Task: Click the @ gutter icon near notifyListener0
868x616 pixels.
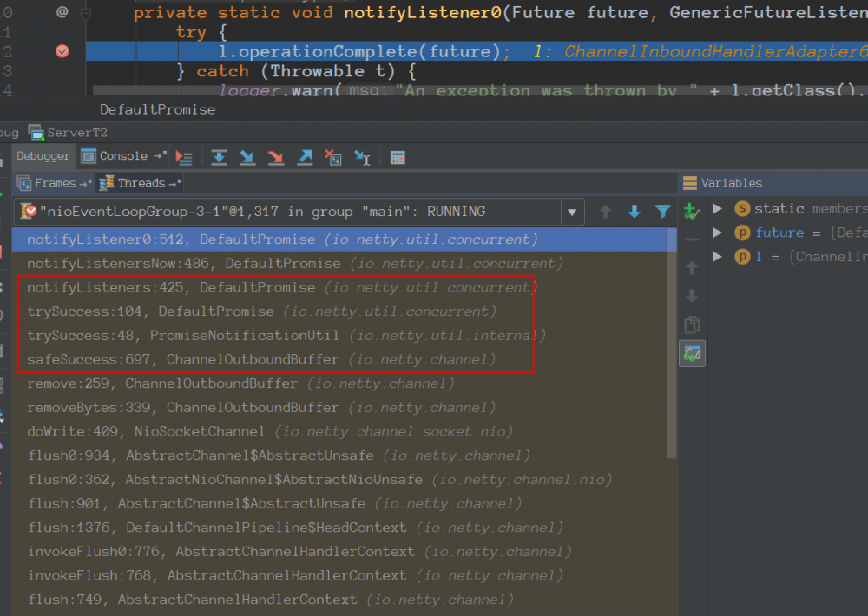Action: pos(62,11)
